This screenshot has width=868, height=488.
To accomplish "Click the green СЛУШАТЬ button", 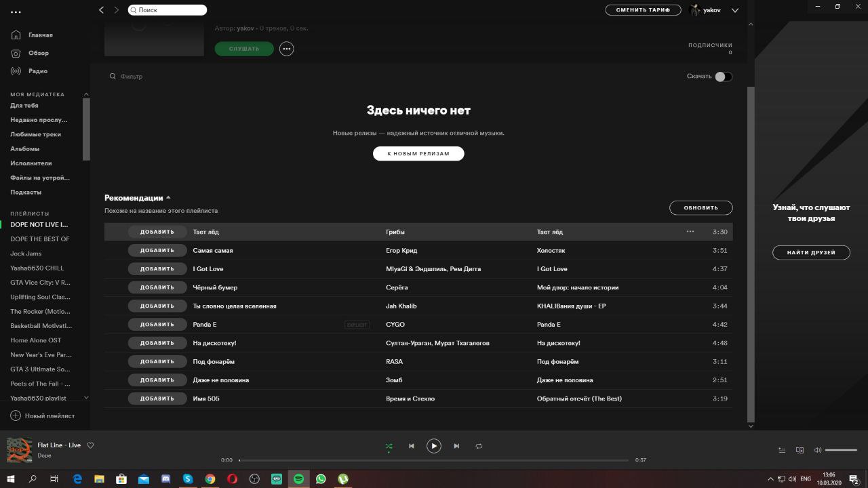I will 244,49.
